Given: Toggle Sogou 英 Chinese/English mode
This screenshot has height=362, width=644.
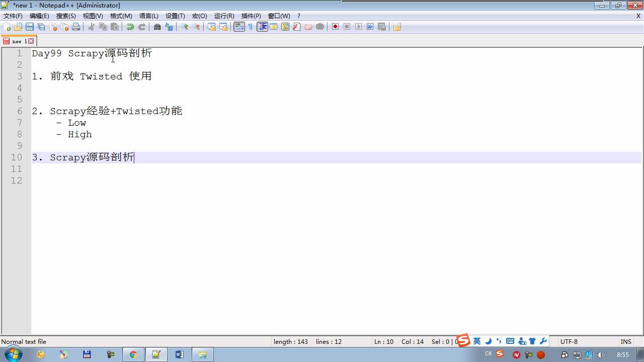Looking at the screenshot, I should pyautogui.click(x=477, y=341).
